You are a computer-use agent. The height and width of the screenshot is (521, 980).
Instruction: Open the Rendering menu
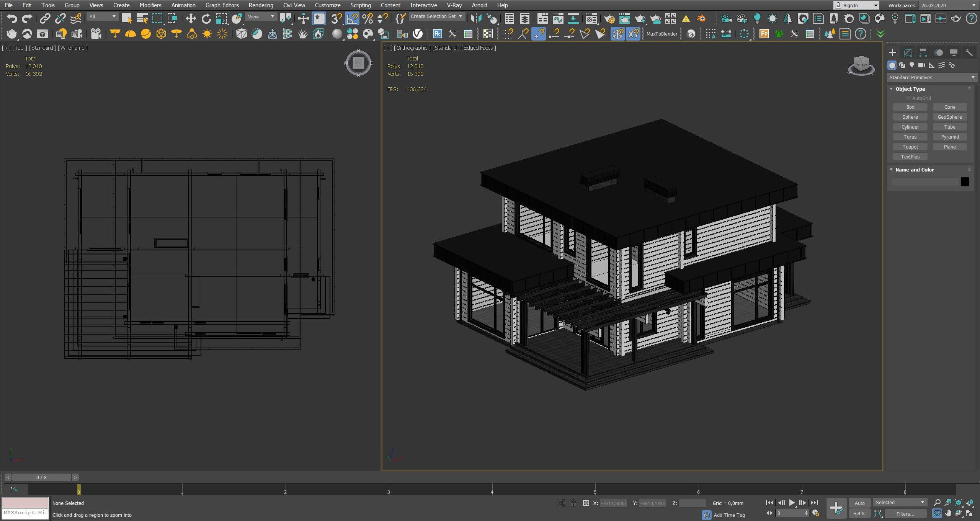click(261, 5)
